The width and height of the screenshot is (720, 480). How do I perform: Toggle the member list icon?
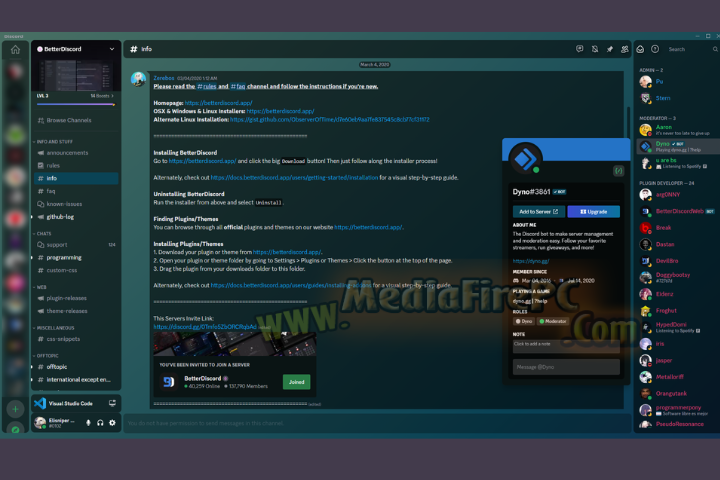[x=624, y=49]
